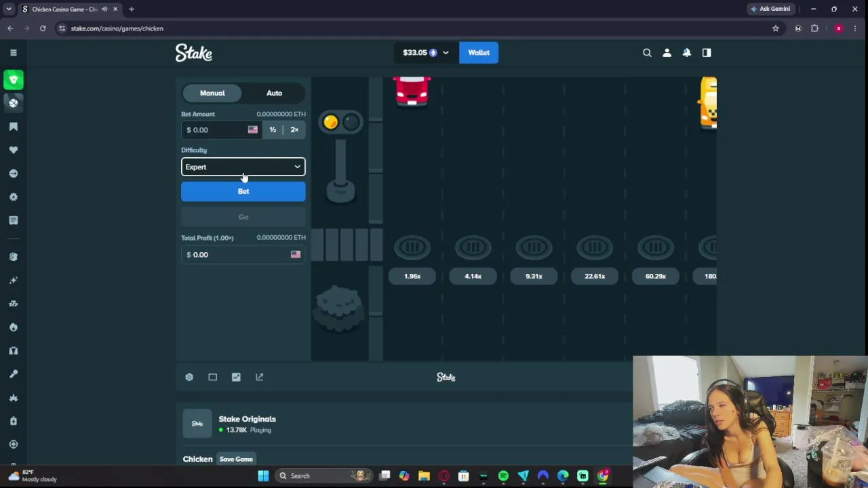Click the 9.31x multiplier lane tile
The width and height of the screenshot is (868, 488).
click(534, 276)
